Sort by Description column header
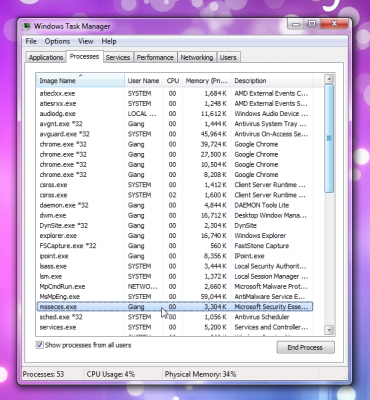 272,80
